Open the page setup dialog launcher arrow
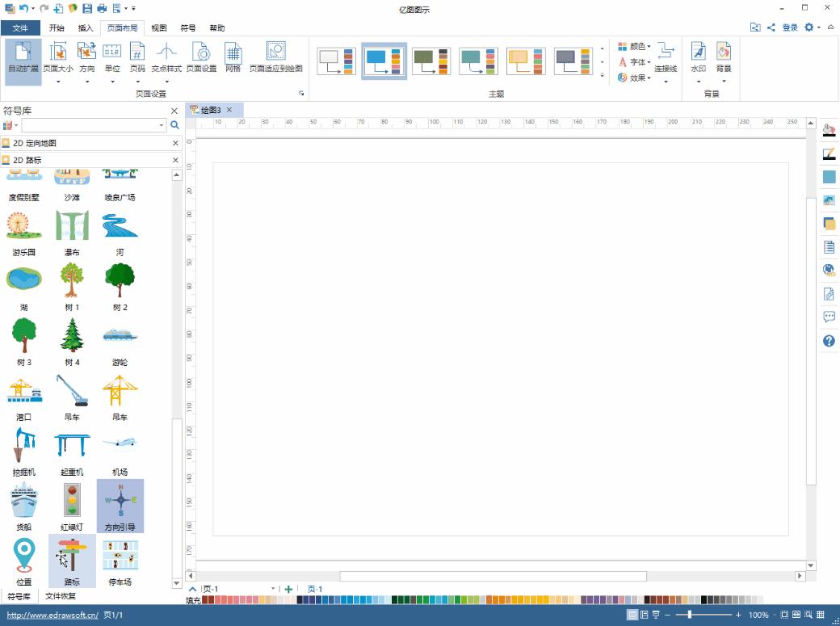The image size is (840, 626). click(301, 93)
